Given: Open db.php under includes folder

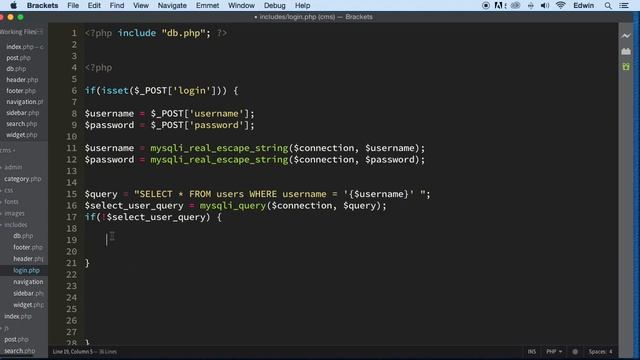Looking at the screenshot, I should click(x=23, y=236).
